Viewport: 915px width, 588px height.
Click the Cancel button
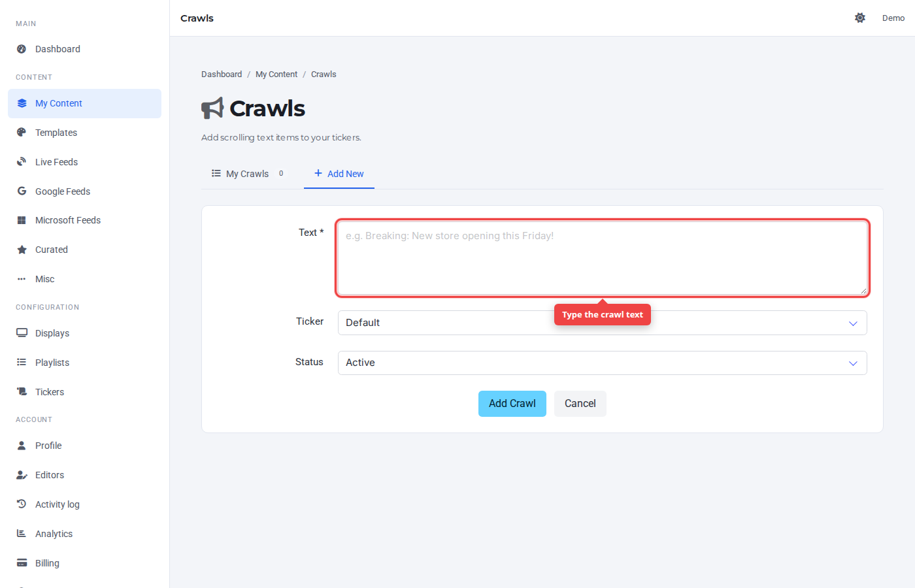coord(580,404)
